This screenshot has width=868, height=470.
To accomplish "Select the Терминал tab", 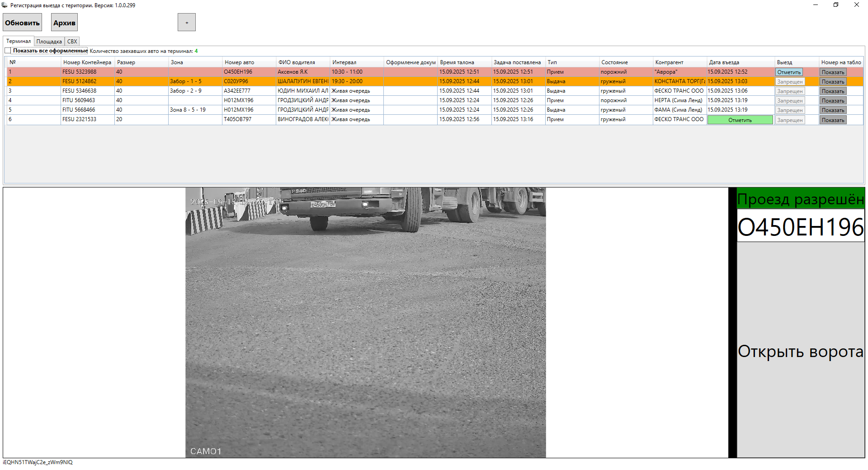I will click(19, 41).
